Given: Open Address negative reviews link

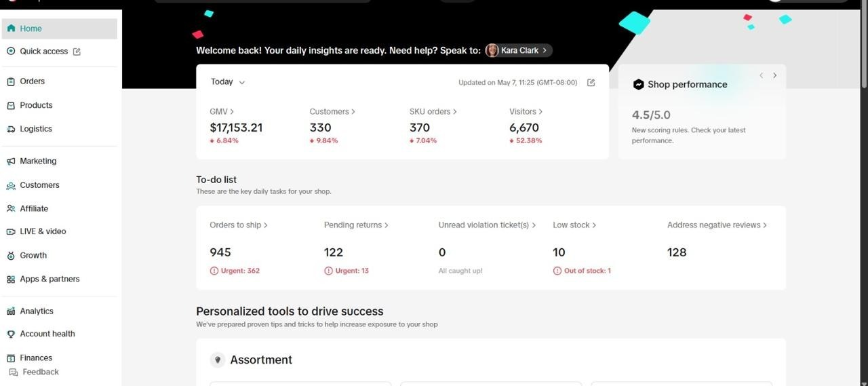Looking at the screenshot, I should pyautogui.click(x=717, y=225).
